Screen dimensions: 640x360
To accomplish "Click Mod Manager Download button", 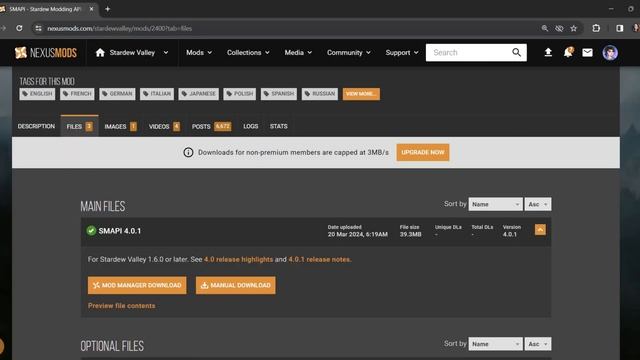I will point(137,285).
